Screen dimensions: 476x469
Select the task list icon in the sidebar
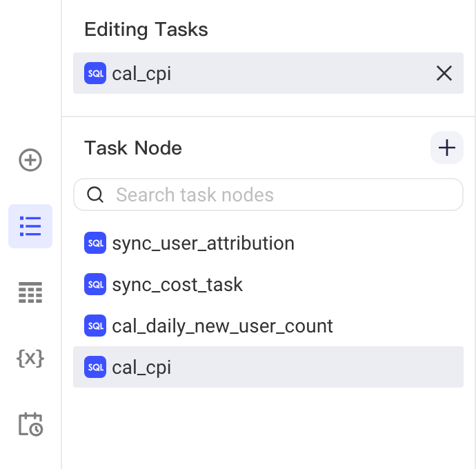pos(30,226)
